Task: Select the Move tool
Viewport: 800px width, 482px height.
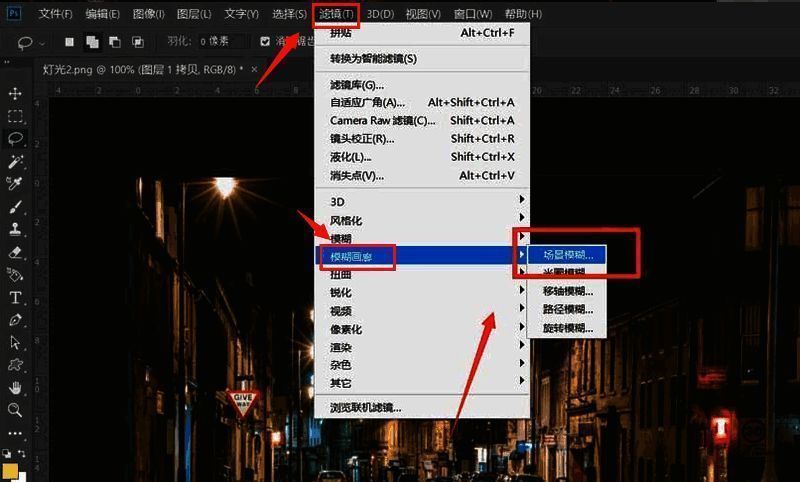Action: [x=15, y=93]
